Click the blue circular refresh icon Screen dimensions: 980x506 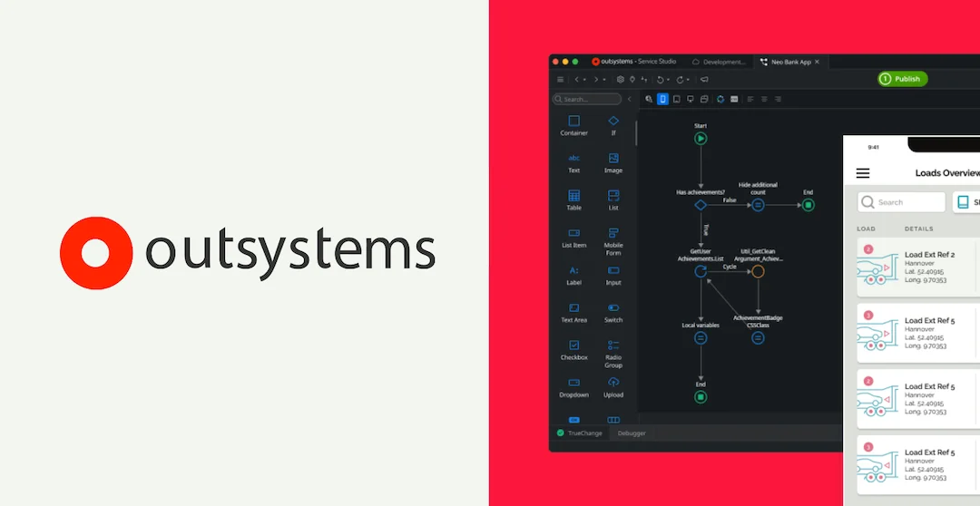coord(720,99)
